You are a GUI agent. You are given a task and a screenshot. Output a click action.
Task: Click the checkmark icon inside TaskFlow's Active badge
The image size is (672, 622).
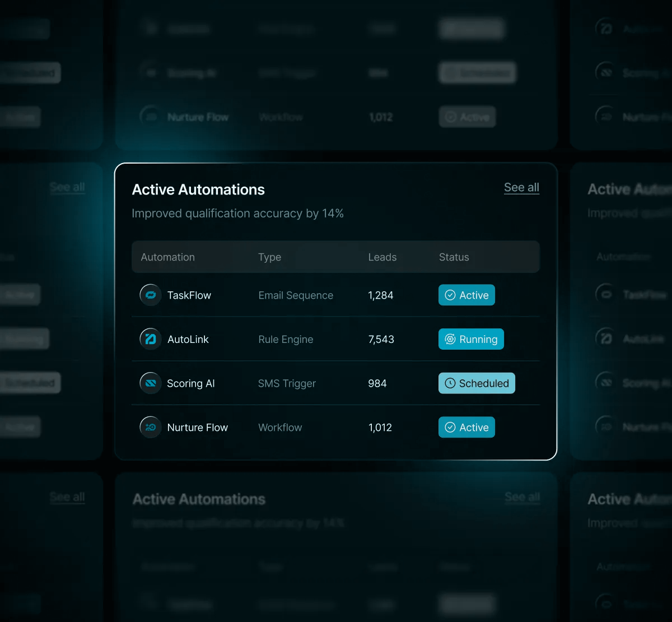coord(450,295)
